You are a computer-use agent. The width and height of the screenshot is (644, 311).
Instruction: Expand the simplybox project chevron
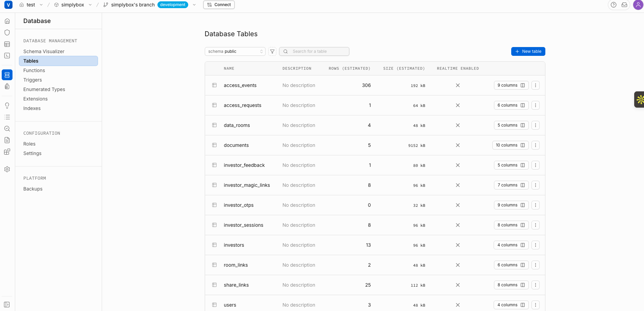[90, 5]
